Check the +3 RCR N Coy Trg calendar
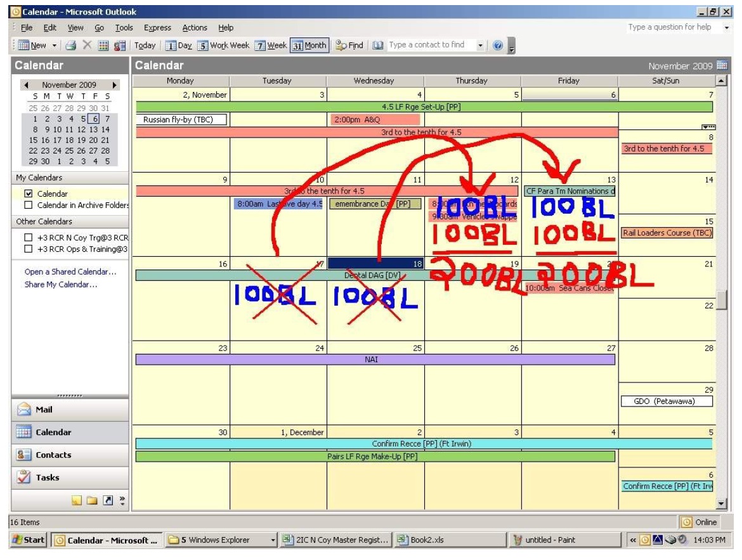742x560 pixels. click(28, 238)
